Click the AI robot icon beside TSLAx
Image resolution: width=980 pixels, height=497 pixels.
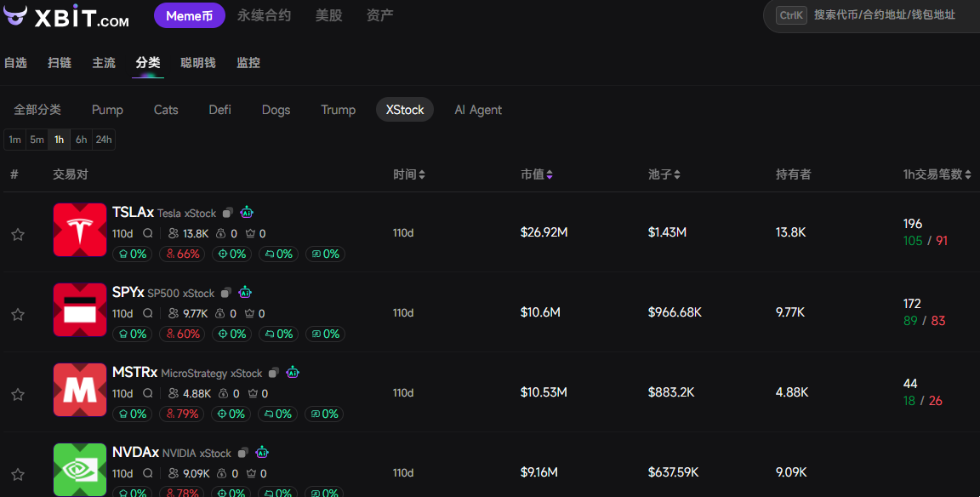tap(247, 212)
